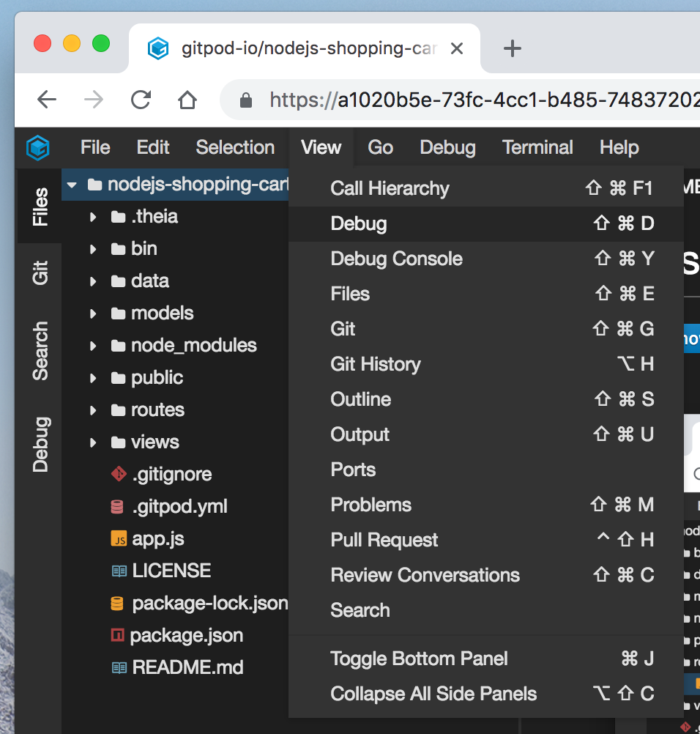The image size is (700, 734).
Task: Open the README.md file
Action: pos(187,667)
